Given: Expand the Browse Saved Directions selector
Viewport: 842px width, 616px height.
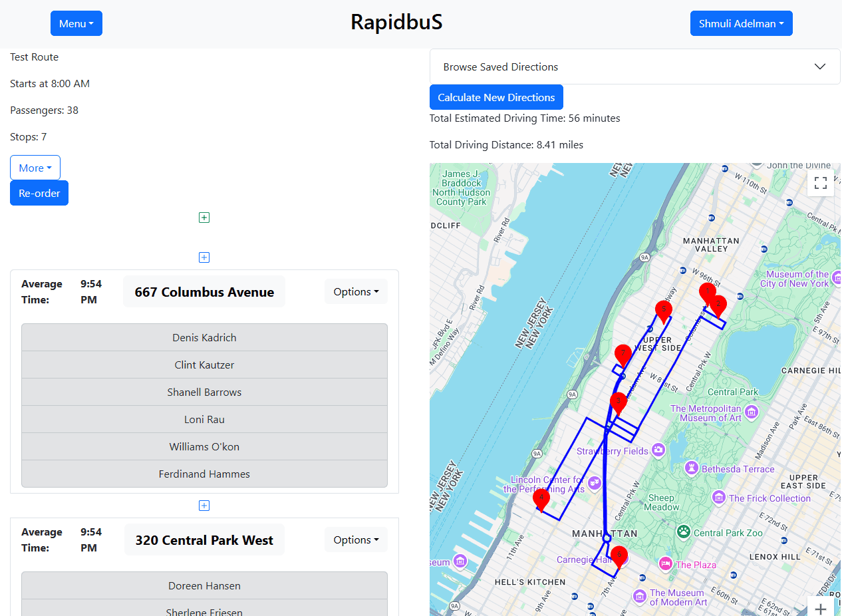Looking at the screenshot, I should 634,67.
